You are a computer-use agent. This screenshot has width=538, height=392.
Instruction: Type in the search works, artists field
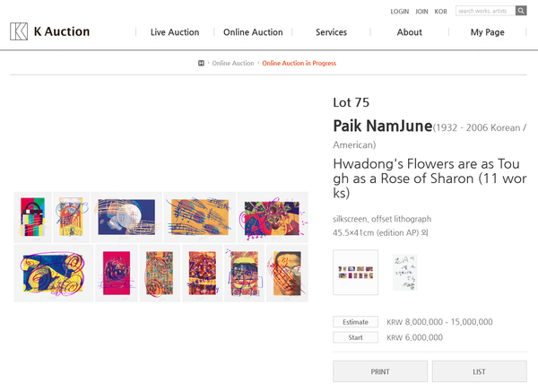485,11
